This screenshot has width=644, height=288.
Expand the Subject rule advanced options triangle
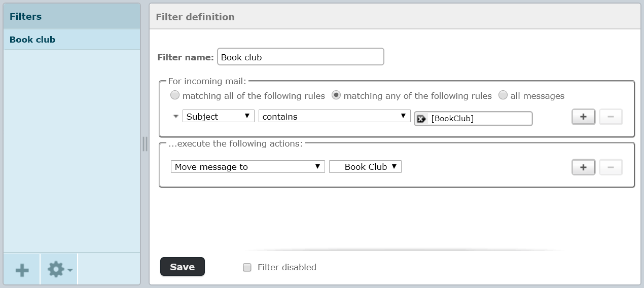click(176, 117)
